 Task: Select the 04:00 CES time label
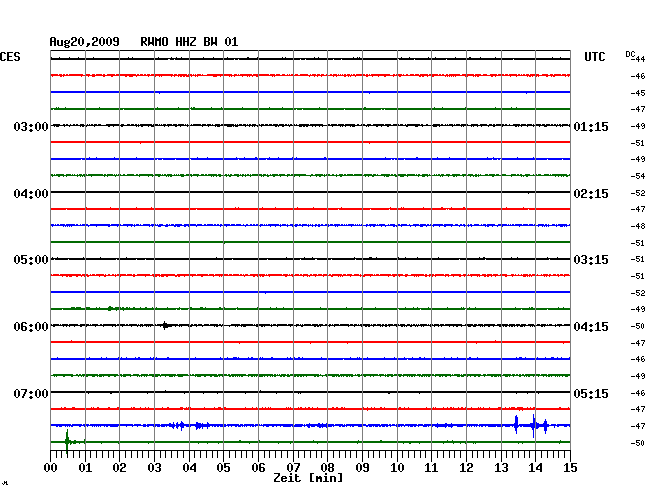[31, 194]
